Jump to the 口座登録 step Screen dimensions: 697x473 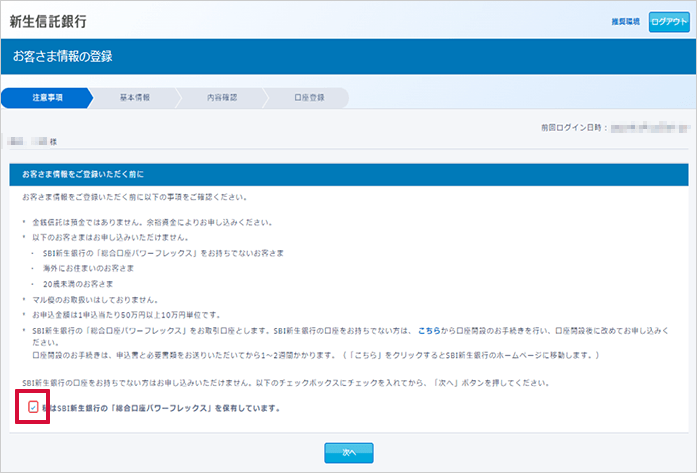pos(308,98)
